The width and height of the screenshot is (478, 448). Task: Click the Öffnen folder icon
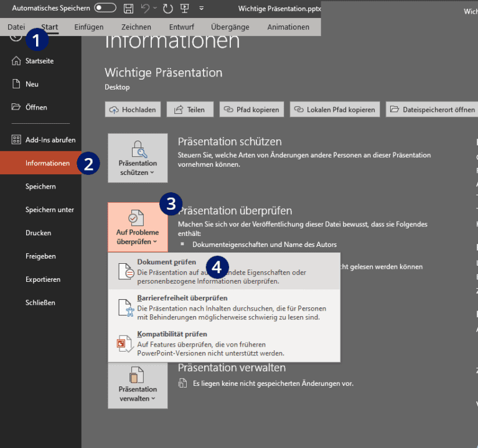point(16,107)
